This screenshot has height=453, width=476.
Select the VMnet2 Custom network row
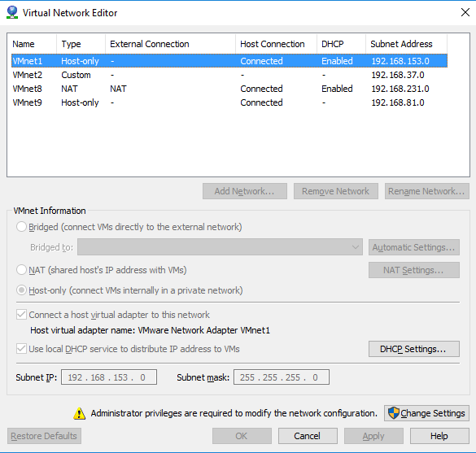click(229, 75)
